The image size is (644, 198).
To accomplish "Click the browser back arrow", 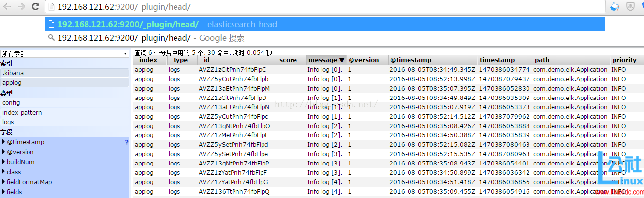I will 8,7.
